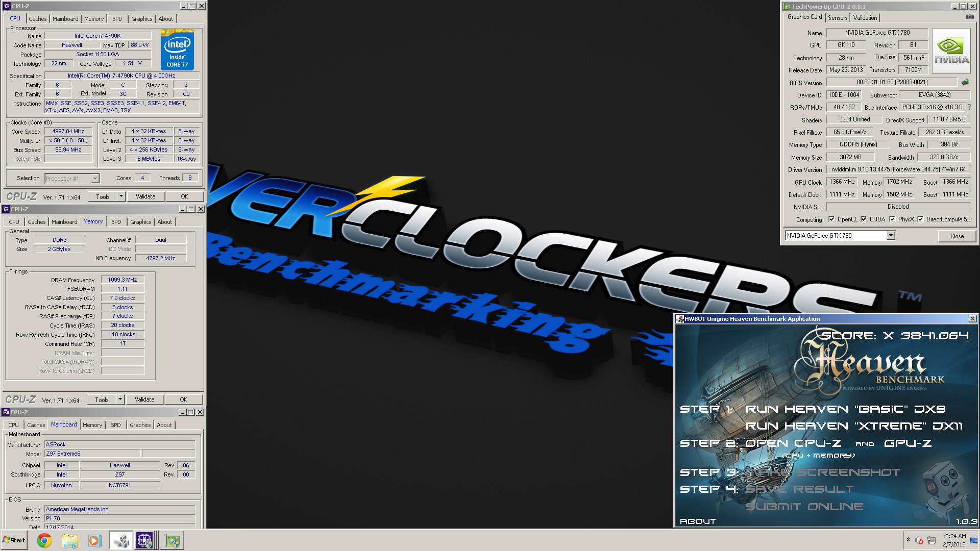Open the GPU selection dropdown NVIDIA GeForce GTX 780
The width and height of the screenshot is (980, 551).
[x=840, y=236]
